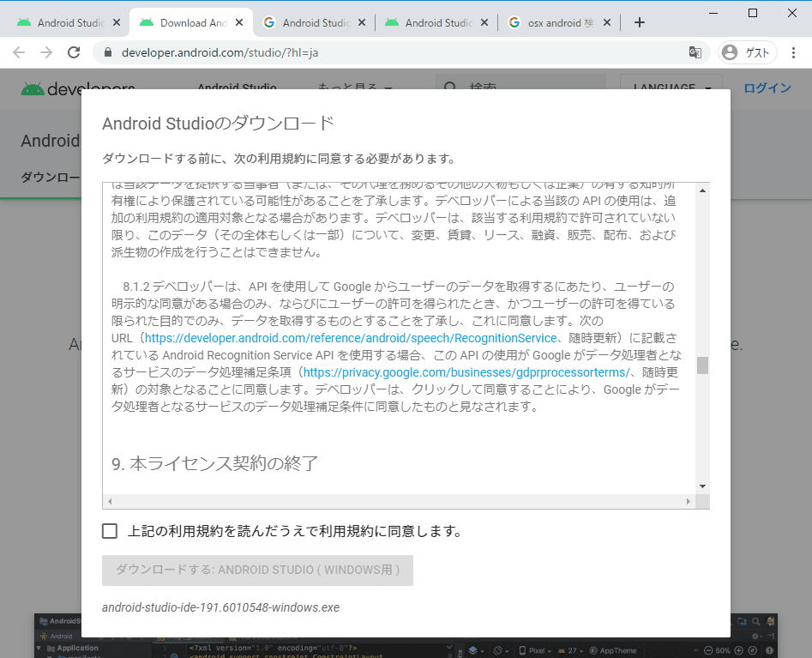Close the third tab, Google Android Studio search

tap(362, 23)
